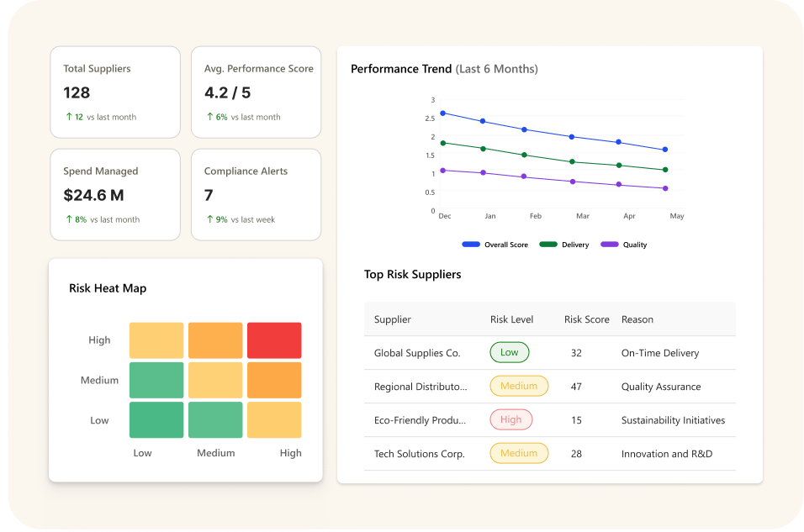This screenshot has height=532, width=804.
Task: Click the Innovation and R&D reason cell
Action: click(667, 454)
